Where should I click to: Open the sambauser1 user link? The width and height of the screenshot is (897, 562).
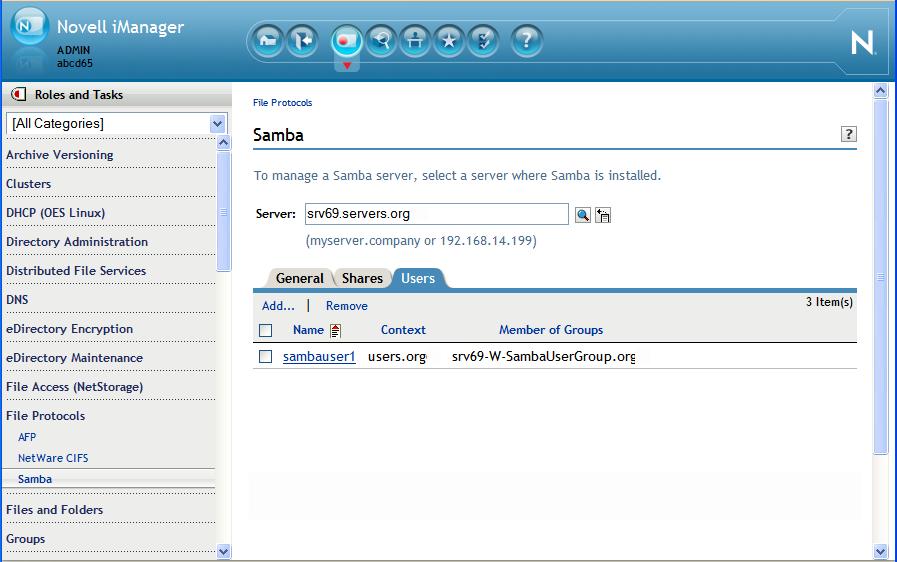[x=319, y=357]
